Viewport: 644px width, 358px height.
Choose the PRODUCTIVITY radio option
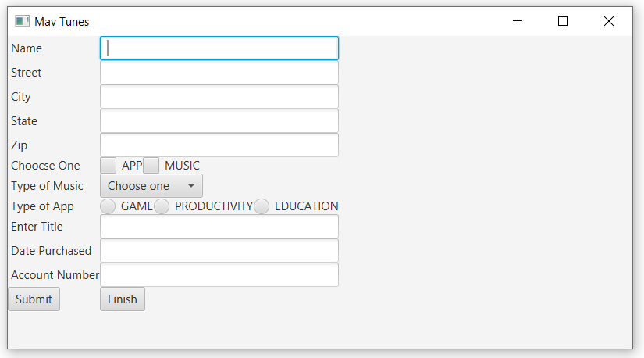pos(162,206)
